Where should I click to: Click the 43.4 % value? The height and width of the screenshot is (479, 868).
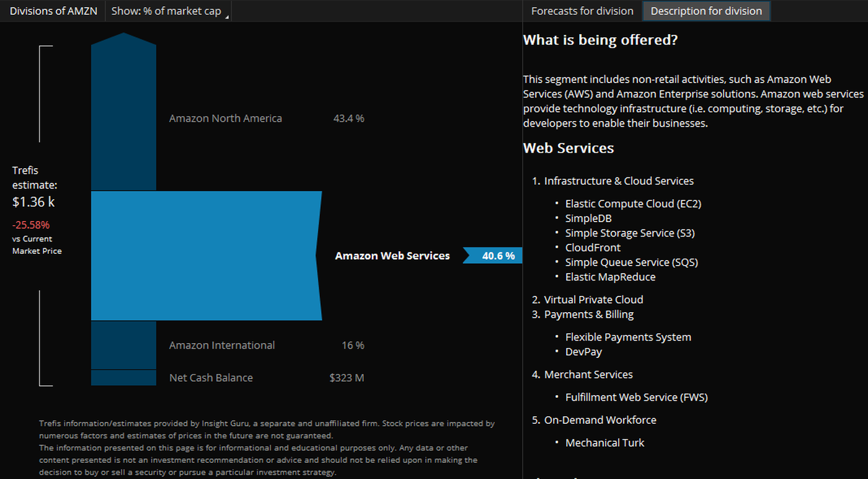348,119
